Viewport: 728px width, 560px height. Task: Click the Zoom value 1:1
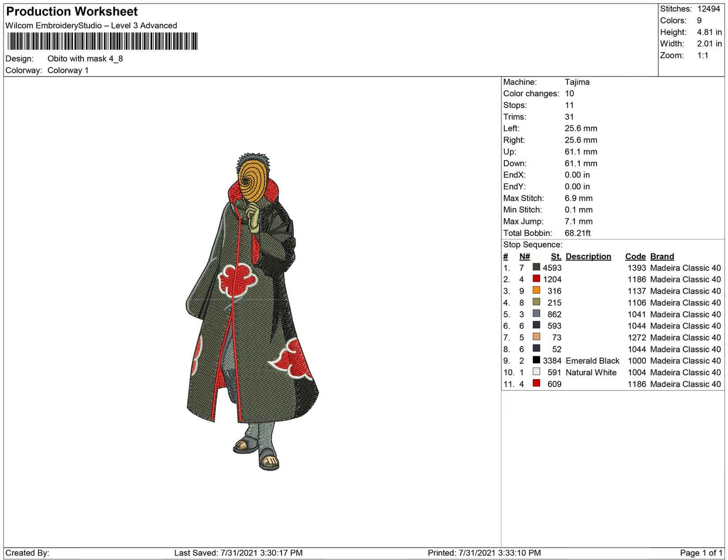[703, 55]
